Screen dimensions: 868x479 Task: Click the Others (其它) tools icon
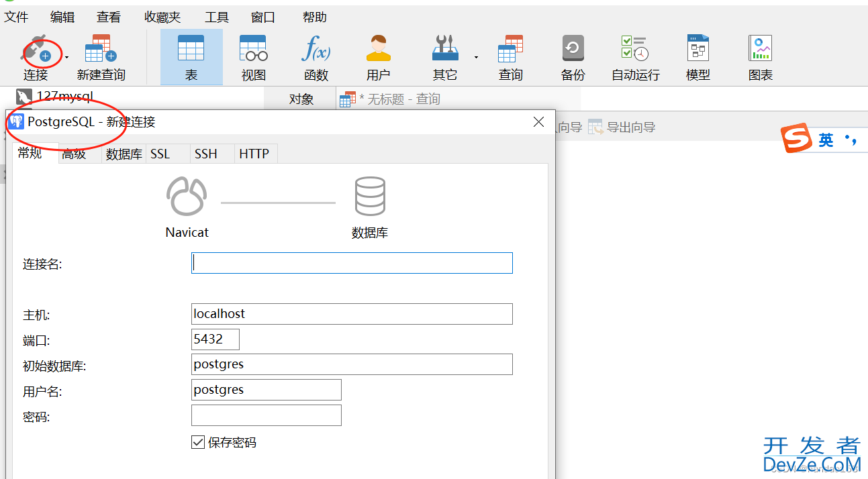pos(445,49)
